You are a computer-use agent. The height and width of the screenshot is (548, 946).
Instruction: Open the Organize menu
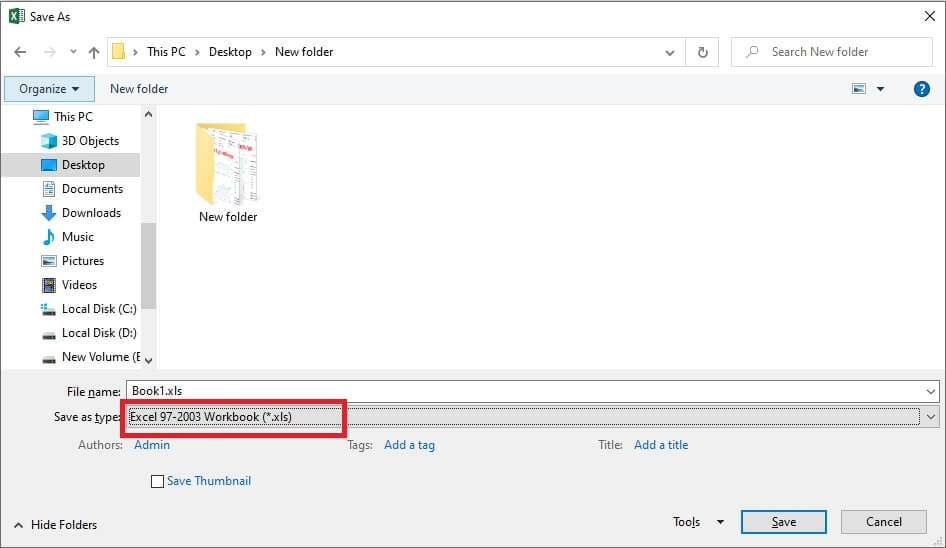49,89
